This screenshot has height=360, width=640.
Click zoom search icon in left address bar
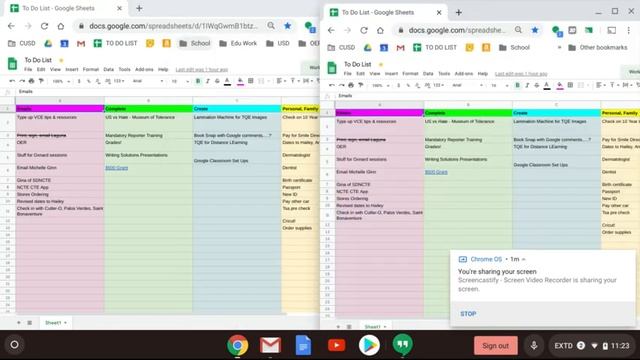coord(271,26)
